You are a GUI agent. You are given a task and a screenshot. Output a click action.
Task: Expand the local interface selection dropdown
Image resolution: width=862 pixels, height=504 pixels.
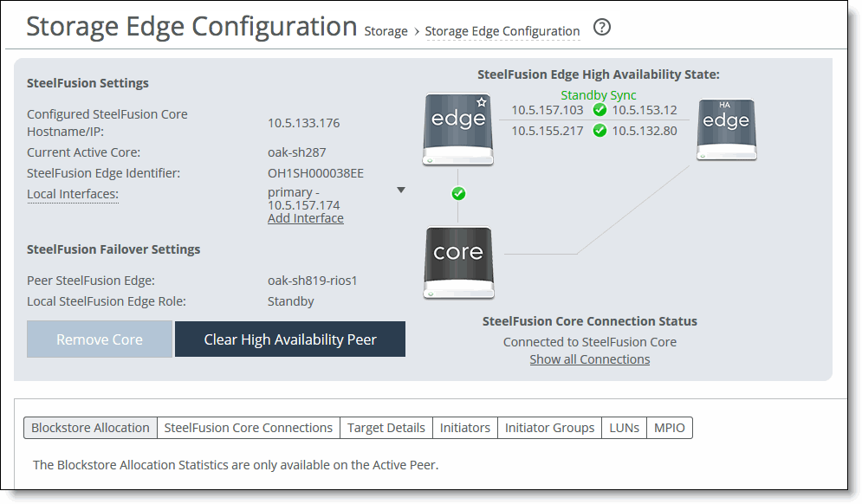point(401,190)
